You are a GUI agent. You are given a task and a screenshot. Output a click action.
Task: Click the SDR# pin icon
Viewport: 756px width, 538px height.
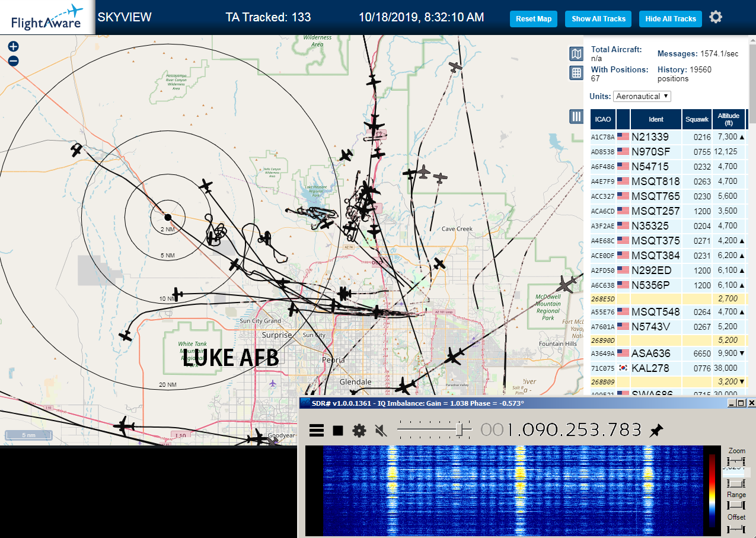tap(656, 430)
